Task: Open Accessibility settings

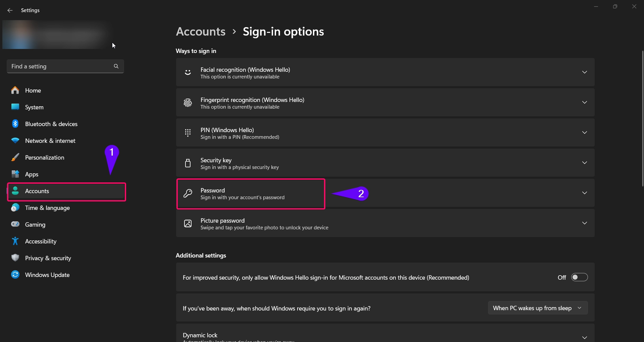Action: [65, 241]
